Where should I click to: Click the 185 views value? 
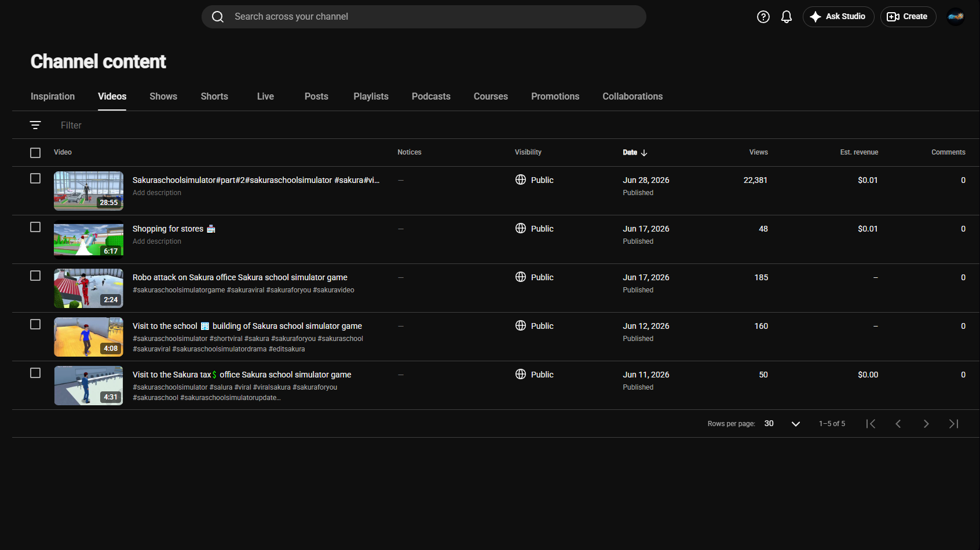coord(761,277)
